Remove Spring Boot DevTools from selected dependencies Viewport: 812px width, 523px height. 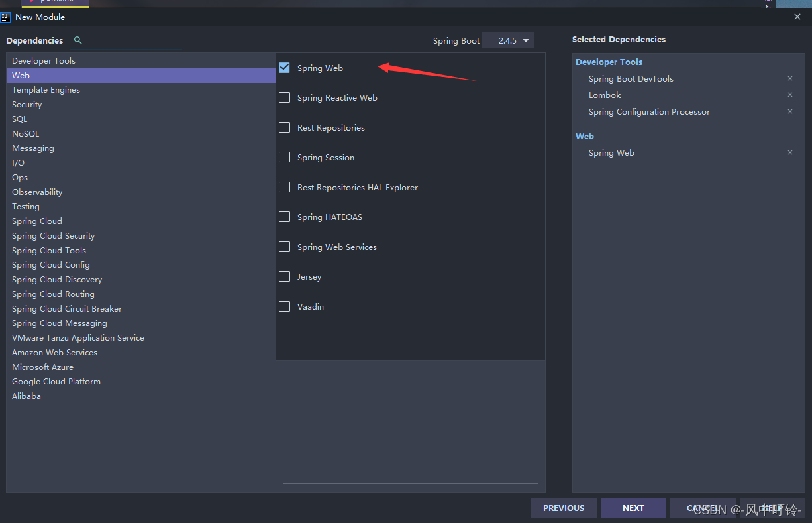click(x=789, y=78)
